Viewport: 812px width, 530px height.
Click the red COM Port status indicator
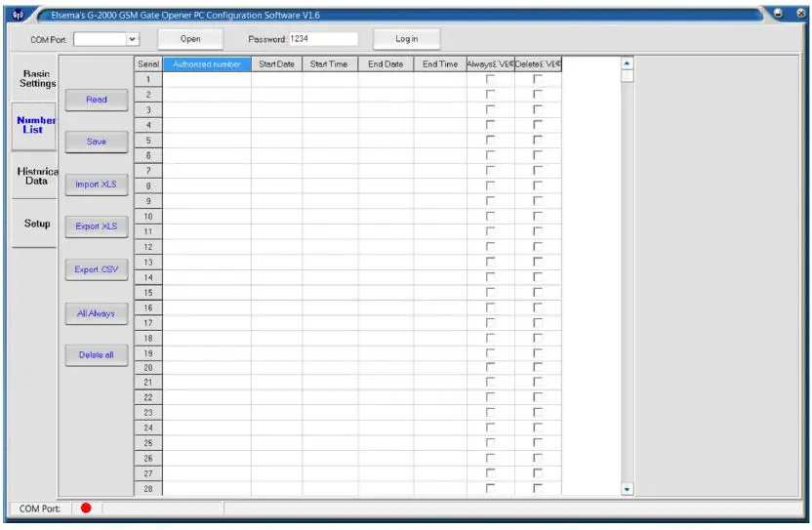pyautogui.click(x=86, y=509)
